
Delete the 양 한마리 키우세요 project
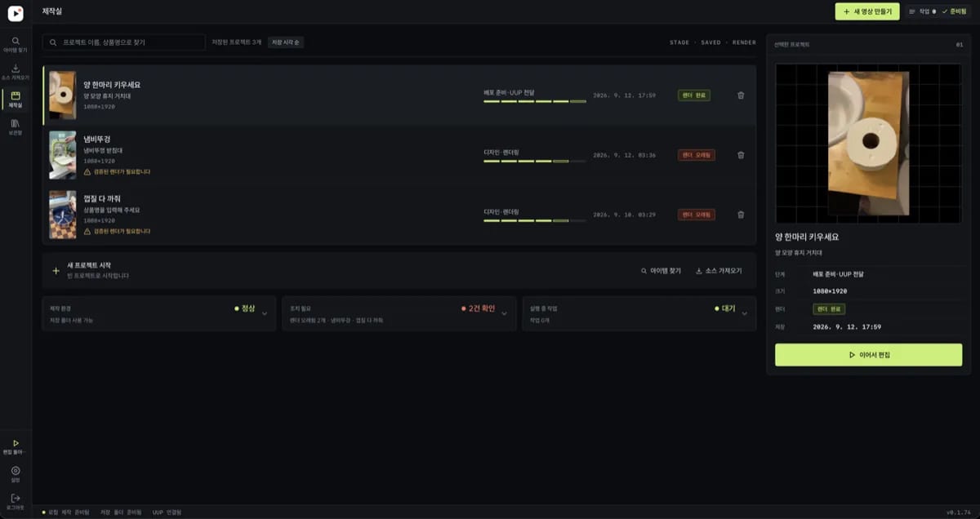point(741,95)
